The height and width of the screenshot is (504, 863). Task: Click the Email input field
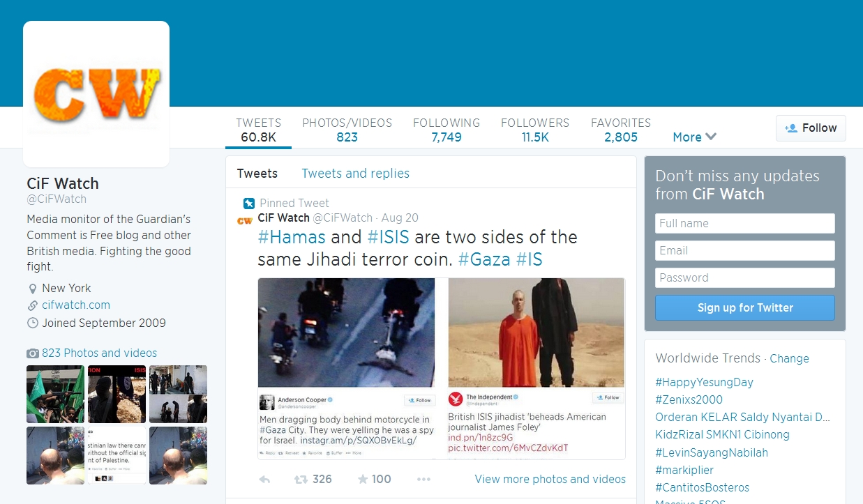tap(745, 250)
